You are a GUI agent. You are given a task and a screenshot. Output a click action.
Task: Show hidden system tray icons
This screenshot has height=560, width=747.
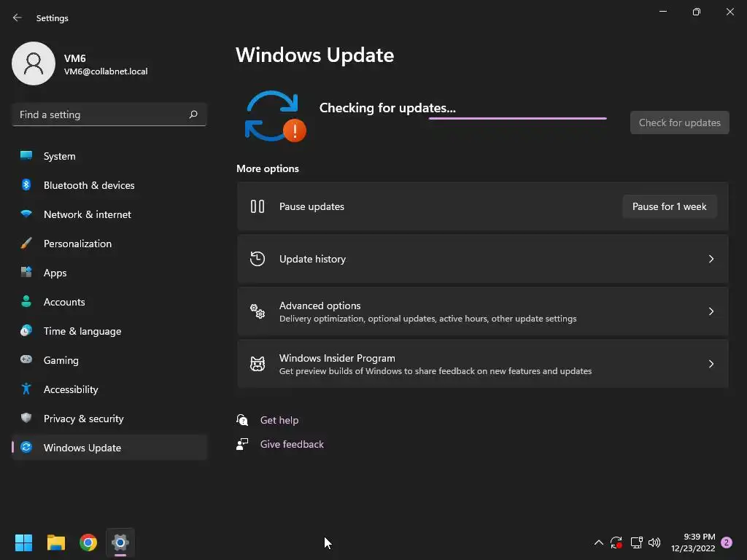(x=599, y=542)
